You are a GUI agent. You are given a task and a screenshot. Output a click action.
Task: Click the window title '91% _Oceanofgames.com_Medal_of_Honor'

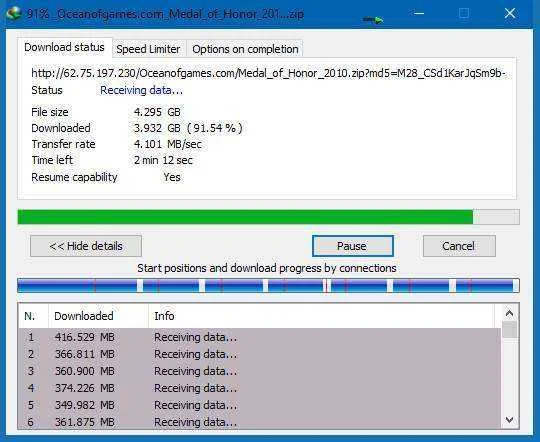[x=165, y=14]
